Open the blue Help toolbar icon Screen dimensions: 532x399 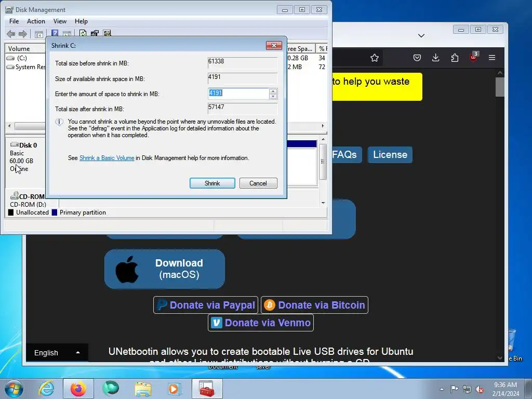(55, 33)
